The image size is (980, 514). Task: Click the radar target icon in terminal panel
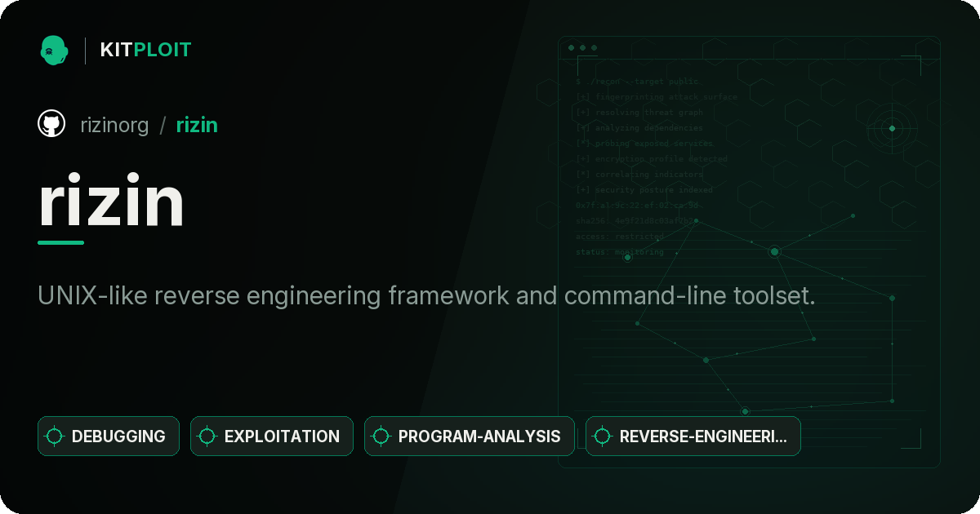(892, 128)
